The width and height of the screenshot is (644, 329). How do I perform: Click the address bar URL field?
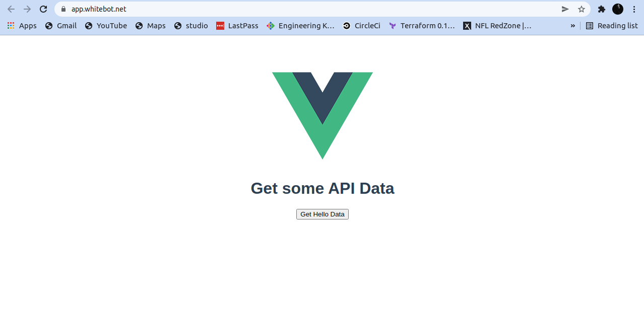[312, 9]
